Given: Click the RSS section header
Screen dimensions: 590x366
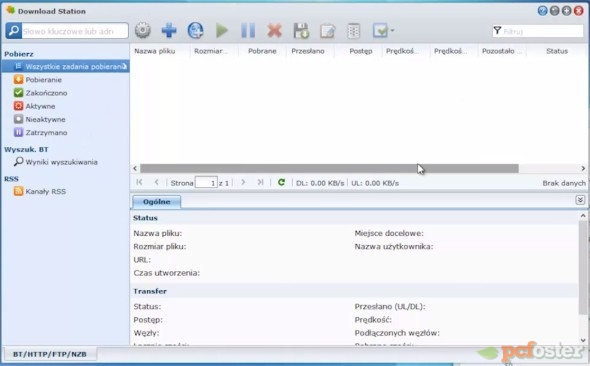Looking at the screenshot, I should tap(11, 179).
